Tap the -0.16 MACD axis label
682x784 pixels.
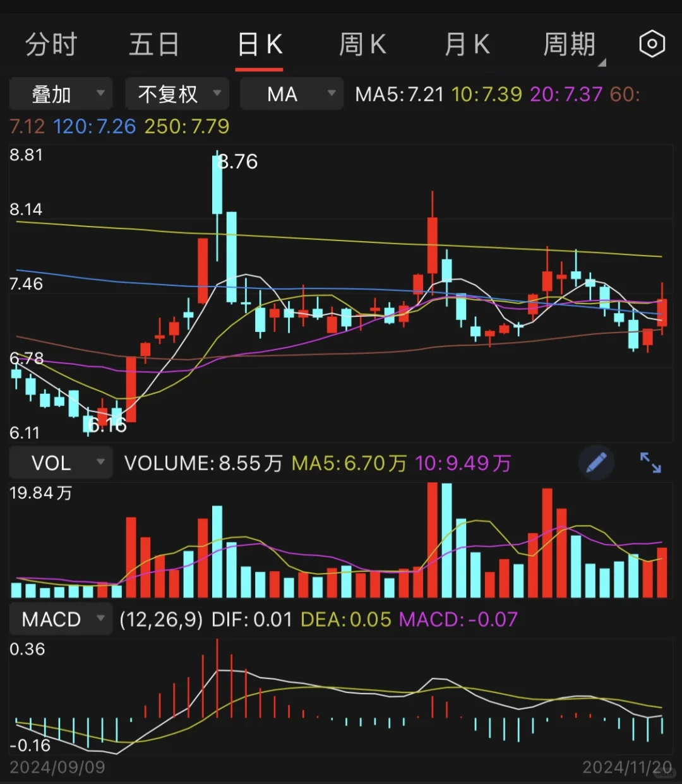click(x=30, y=745)
